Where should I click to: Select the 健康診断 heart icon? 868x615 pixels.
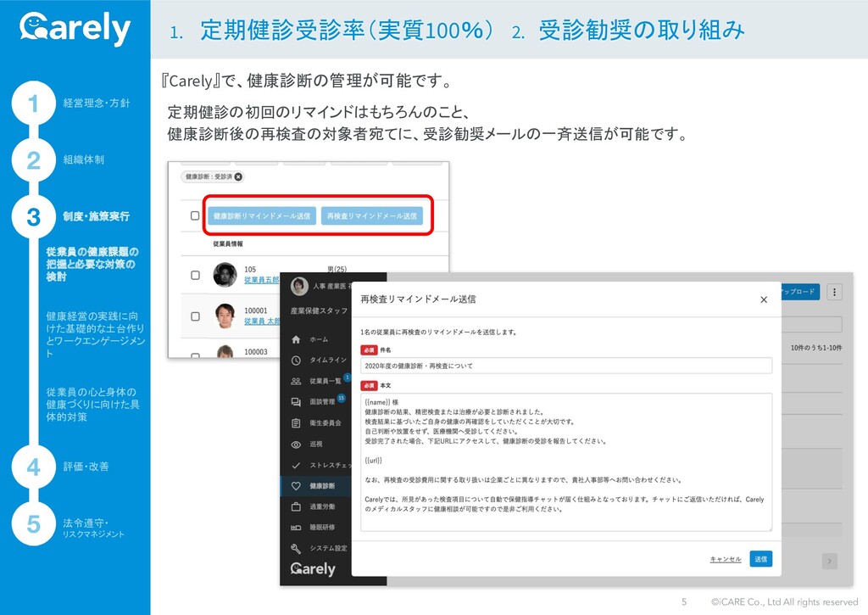(x=296, y=486)
